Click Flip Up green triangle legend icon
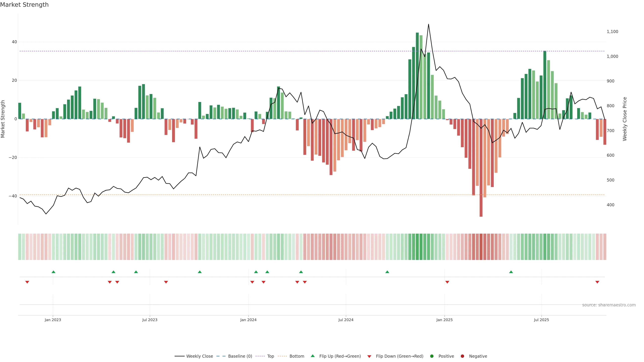 (x=312, y=356)
